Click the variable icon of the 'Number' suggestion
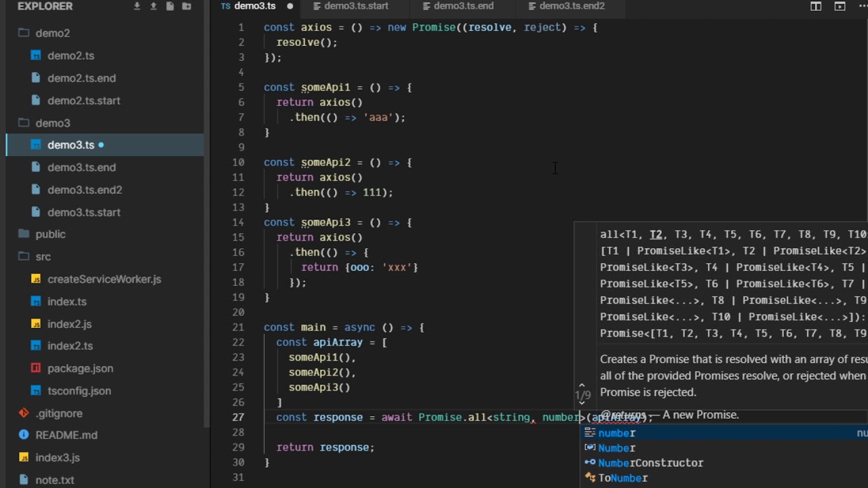This screenshot has height=488, width=868. tap(590, 448)
